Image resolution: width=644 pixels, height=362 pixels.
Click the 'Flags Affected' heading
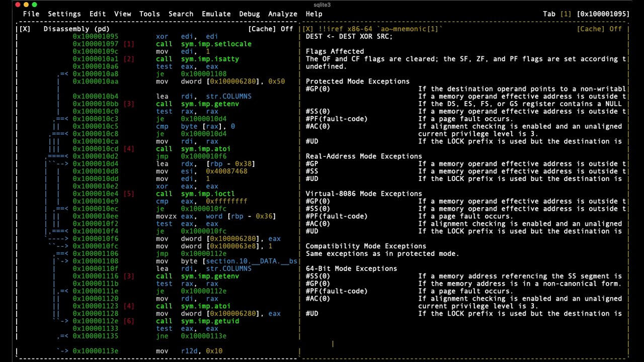click(x=335, y=52)
